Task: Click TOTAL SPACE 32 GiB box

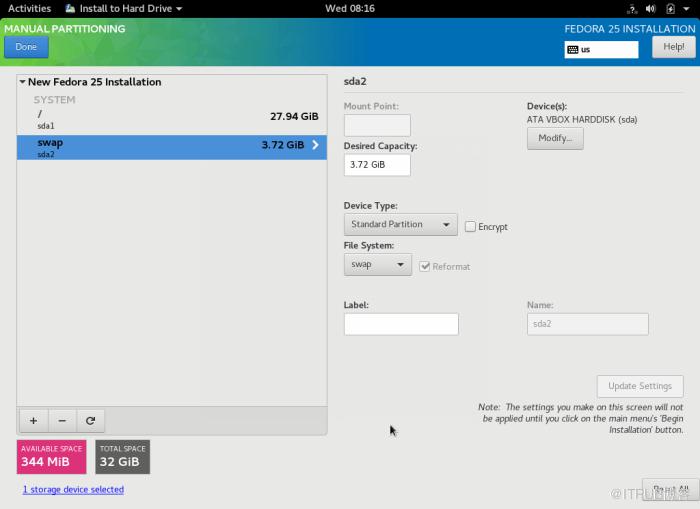Action: [123, 457]
